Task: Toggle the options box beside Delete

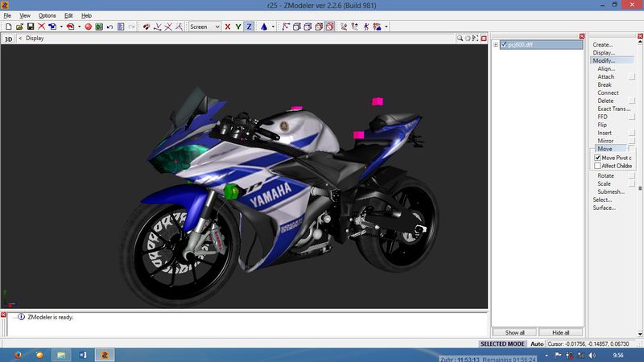Action: point(632,101)
